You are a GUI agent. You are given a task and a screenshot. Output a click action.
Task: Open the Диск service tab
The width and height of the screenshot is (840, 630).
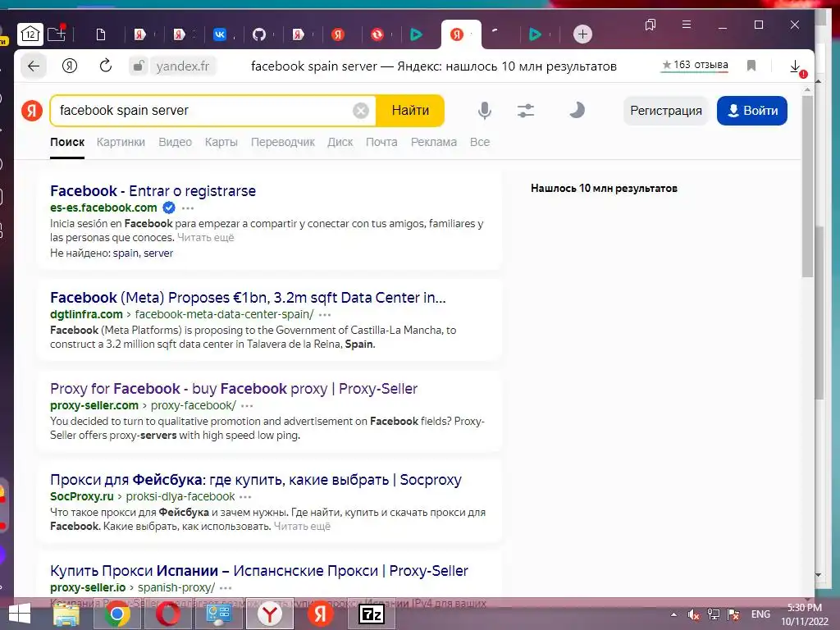340,142
